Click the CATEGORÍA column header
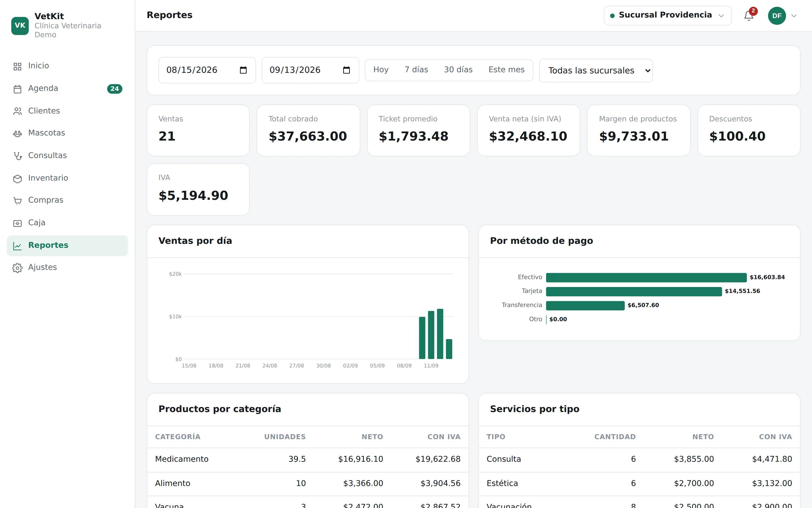Image resolution: width=812 pixels, height=508 pixels. click(x=178, y=437)
